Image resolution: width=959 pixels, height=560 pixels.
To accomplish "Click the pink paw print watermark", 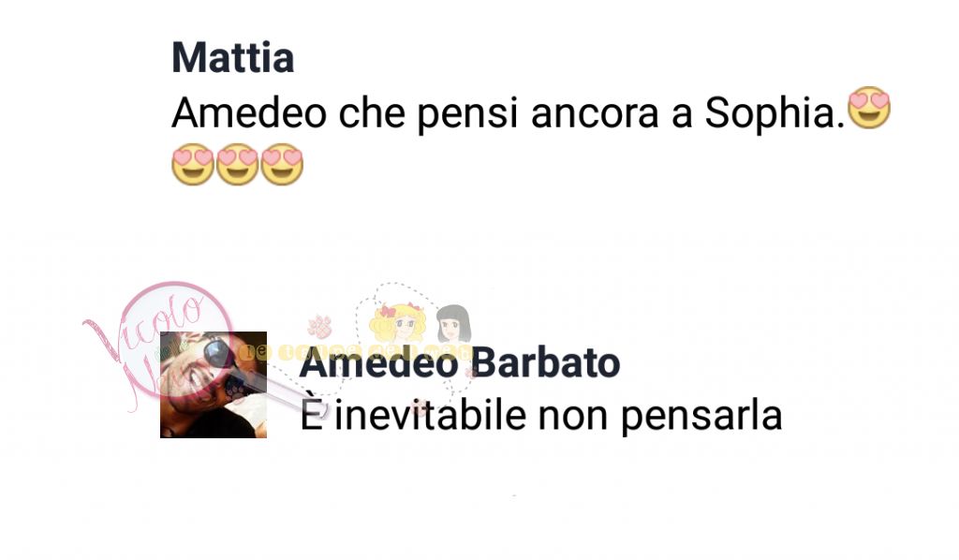I will click(320, 327).
